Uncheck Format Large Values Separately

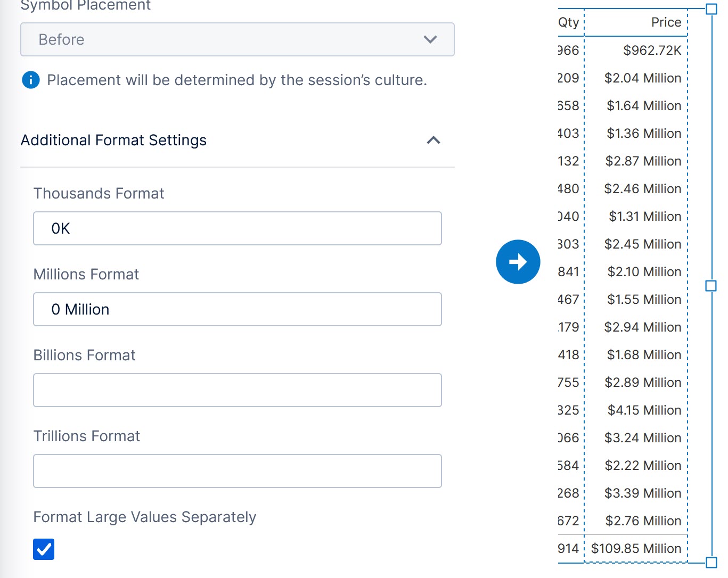coord(44,549)
